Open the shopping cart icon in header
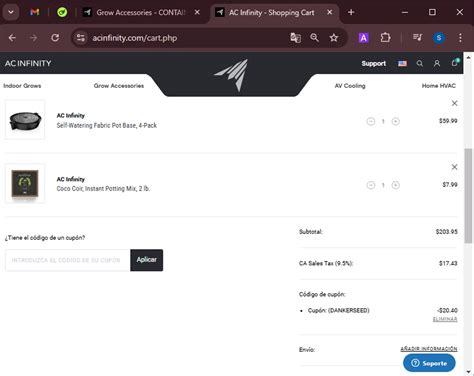474x376 pixels. tap(455, 63)
